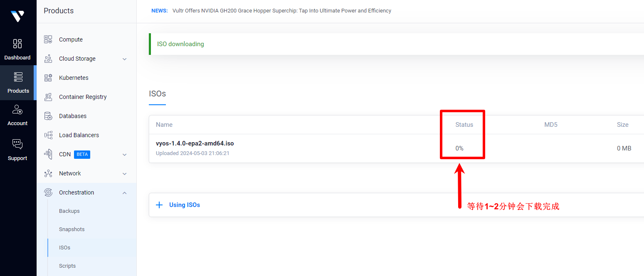Click the vyos-1.4.0-epa2-amd64.iso file name

pos(195,143)
